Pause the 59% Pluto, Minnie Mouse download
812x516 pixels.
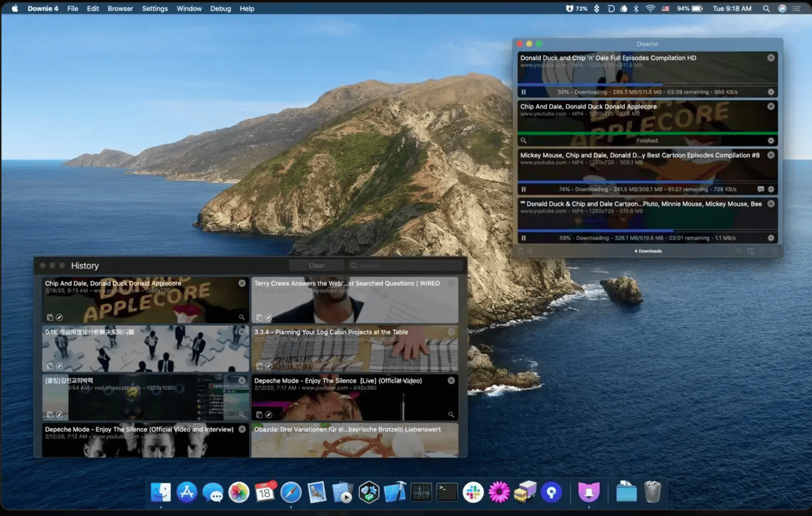[523, 238]
